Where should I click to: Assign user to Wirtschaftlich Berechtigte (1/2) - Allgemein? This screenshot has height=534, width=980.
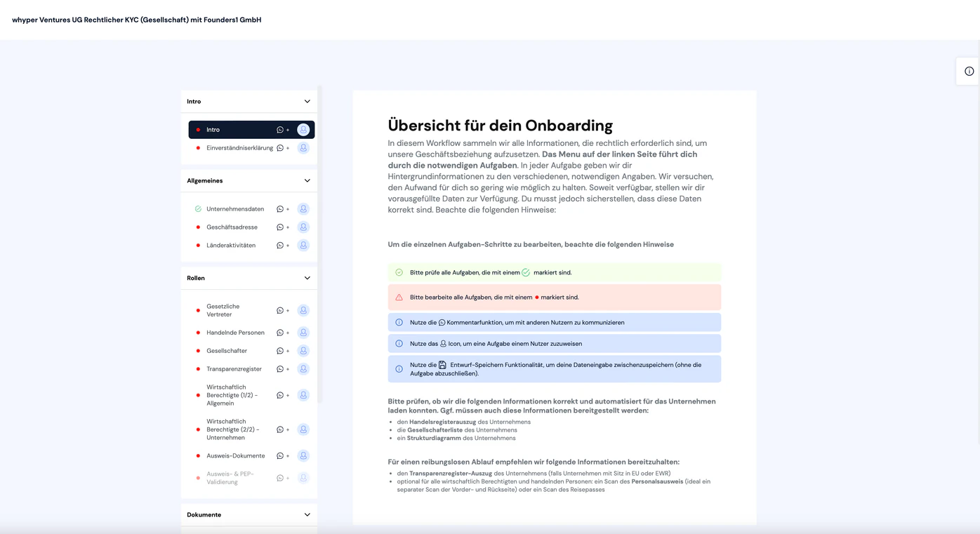point(303,395)
